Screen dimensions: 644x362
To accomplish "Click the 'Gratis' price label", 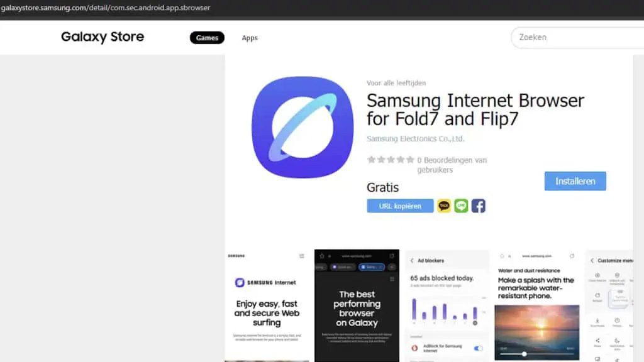I will point(383,187).
